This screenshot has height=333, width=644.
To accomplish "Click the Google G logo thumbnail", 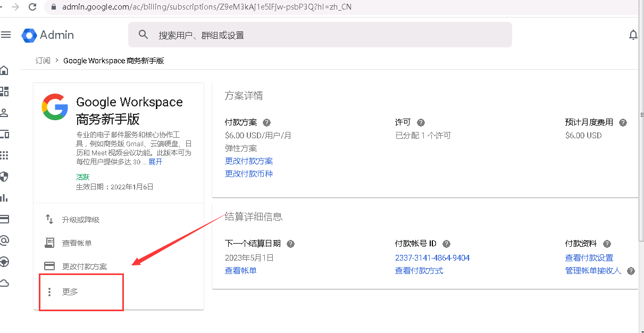I will pyautogui.click(x=55, y=106).
